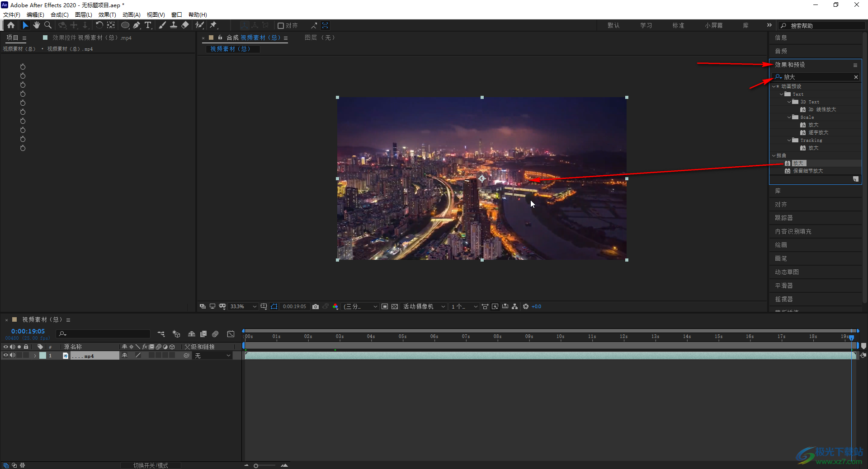Select the Puppet Pin tool
This screenshot has width=868, height=469.
point(213,25)
